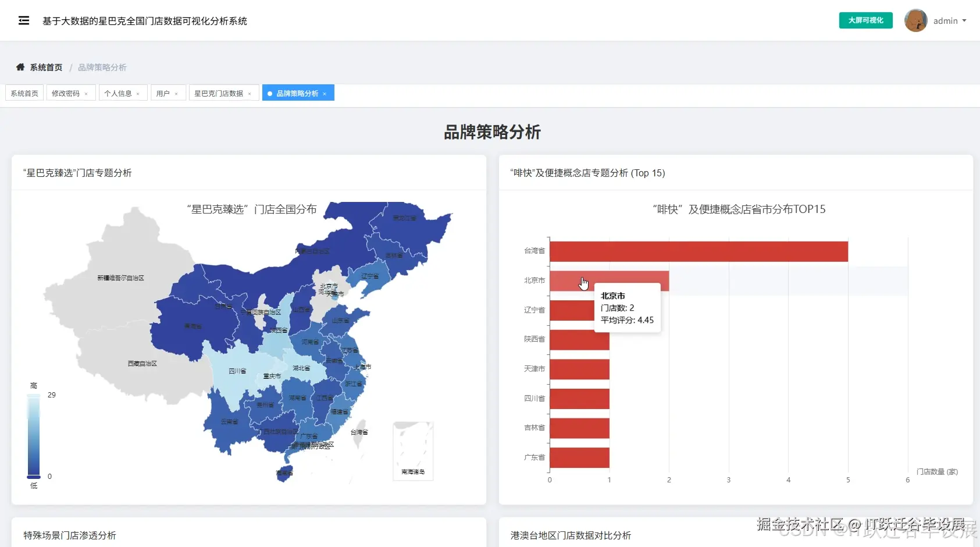The width and height of the screenshot is (980, 547).
Task: Select the 台湾省 bar in the chart
Action: pos(698,251)
